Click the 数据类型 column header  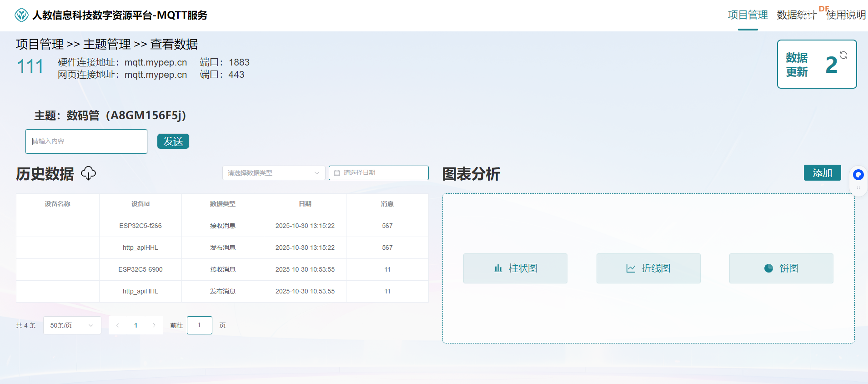[x=223, y=204]
